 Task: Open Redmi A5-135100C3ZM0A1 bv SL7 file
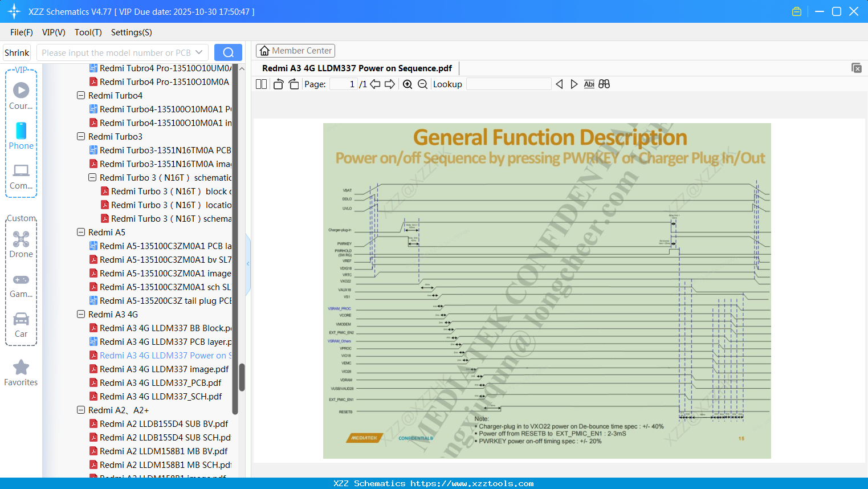(x=161, y=259)
